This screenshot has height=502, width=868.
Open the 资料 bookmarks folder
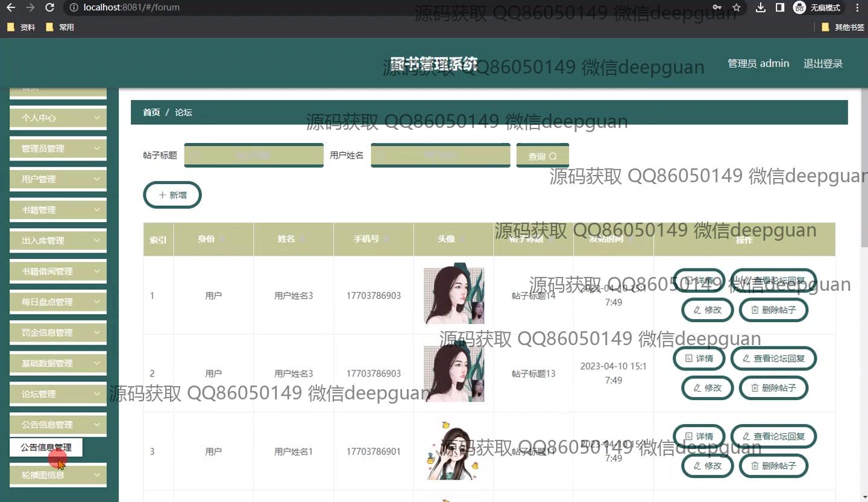click(x=21, y=27)
